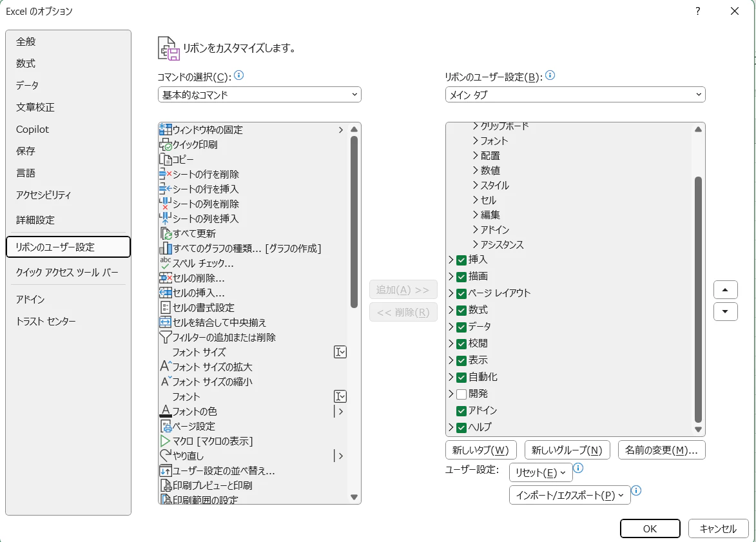Uncheck the 挿入 tab checkbox
Image resolution: width=756 pixels, height=542 pixels.
(461, 260)
